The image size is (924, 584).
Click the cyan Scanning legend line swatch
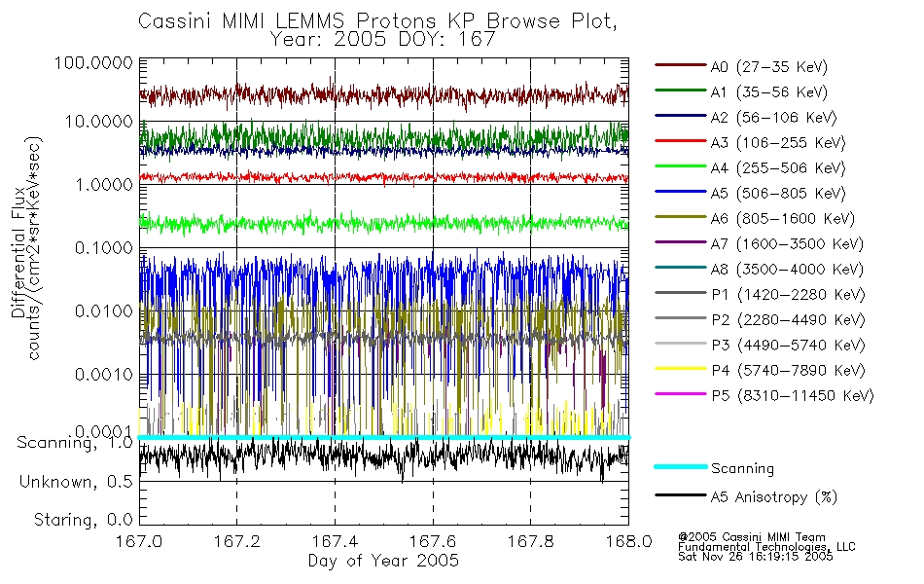pos(681,466)
